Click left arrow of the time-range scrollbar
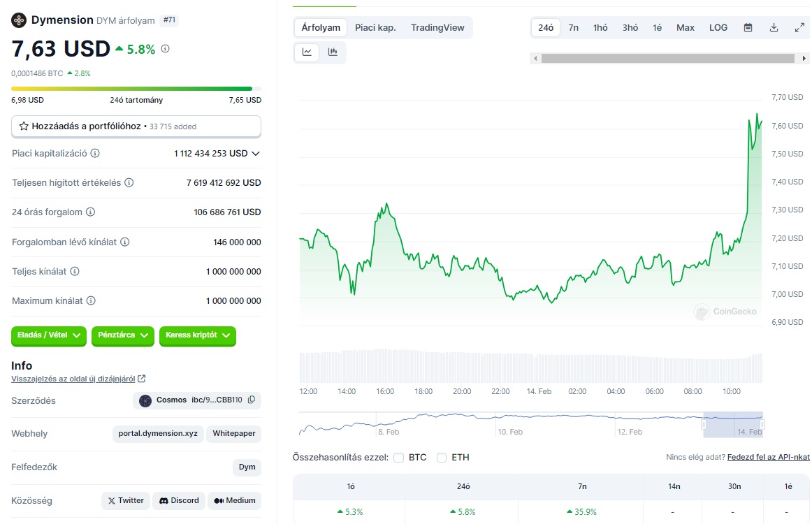 pyautogui.click(x=535, y=59)
